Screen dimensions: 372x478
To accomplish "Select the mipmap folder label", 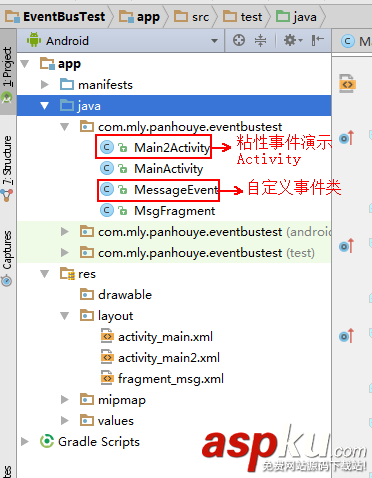I will tap(122, 400).
